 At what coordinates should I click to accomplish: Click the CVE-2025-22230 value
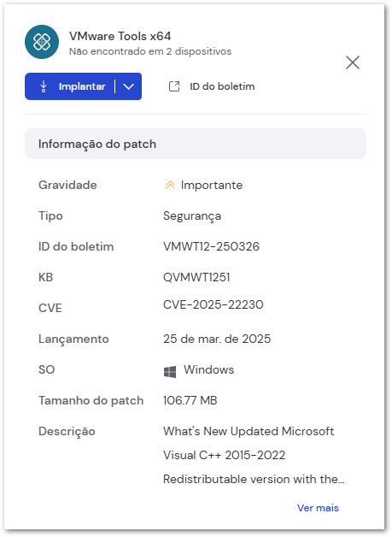[214, 304]
